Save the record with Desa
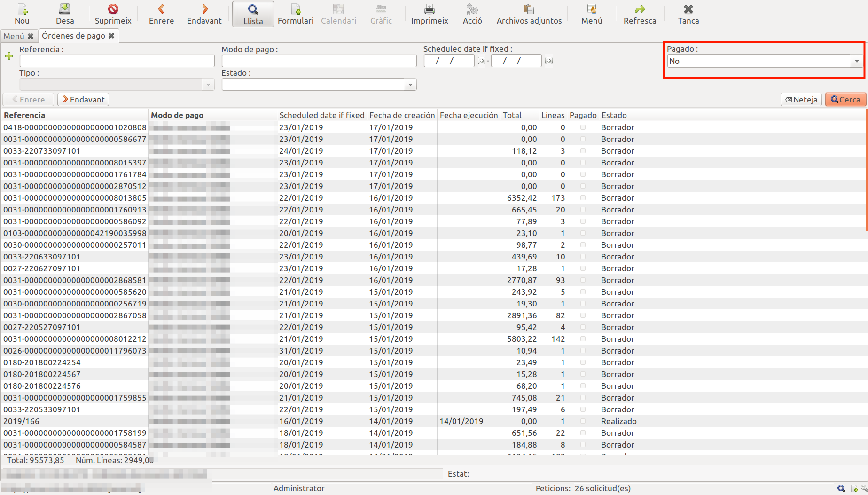Viewport: 868px width, 495px height. pyautogui.click(x=65, y=14)
